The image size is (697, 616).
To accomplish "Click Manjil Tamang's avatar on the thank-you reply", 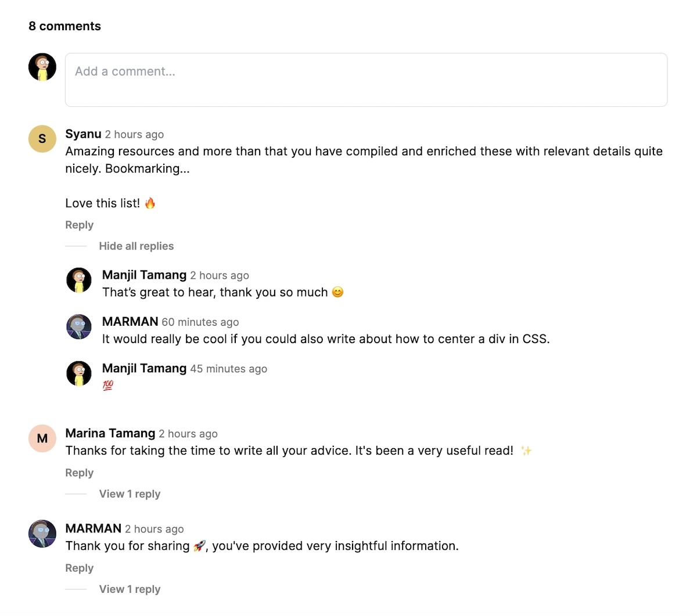I will [x=79, y=280].
